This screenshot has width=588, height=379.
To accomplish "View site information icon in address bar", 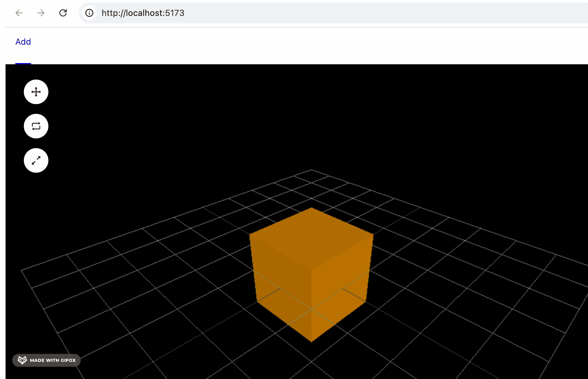I will tap(89, 13).
